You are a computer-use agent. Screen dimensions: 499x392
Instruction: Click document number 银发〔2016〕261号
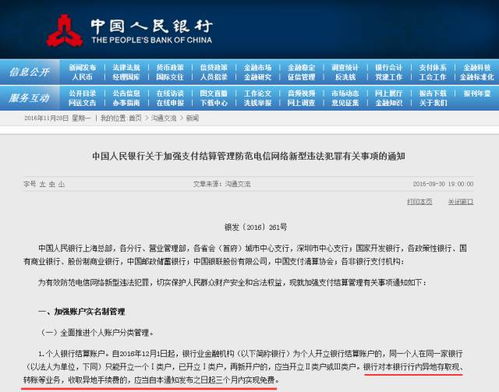point(255,227)
